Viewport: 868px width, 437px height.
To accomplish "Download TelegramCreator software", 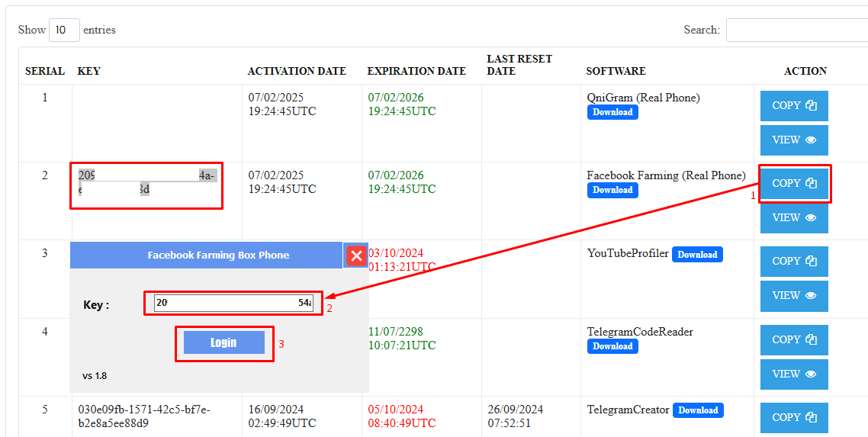I will click(698, 410).
